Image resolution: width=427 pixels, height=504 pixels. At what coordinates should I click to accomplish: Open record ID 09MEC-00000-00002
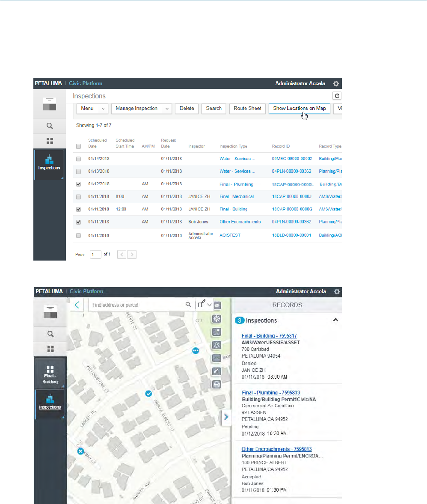(292, 159)
